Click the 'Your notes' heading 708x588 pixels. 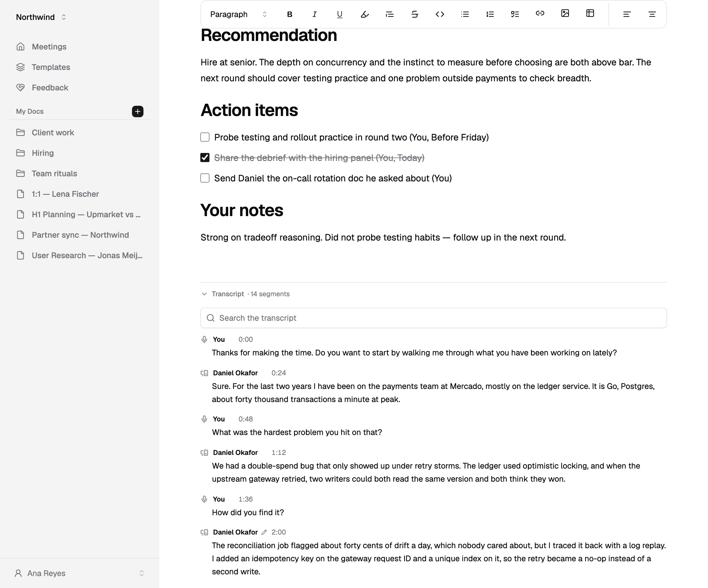pyautogui.click(x=242, y=210)
